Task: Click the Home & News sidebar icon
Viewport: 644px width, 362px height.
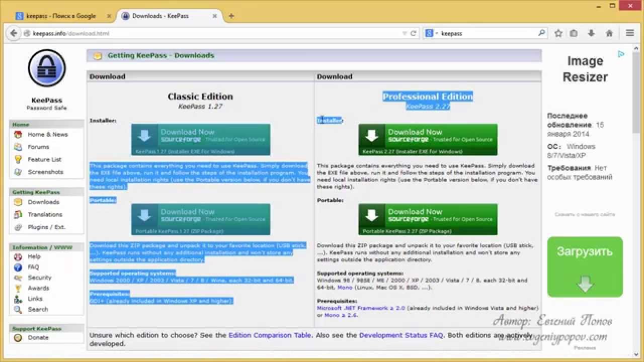Action: 18,134
